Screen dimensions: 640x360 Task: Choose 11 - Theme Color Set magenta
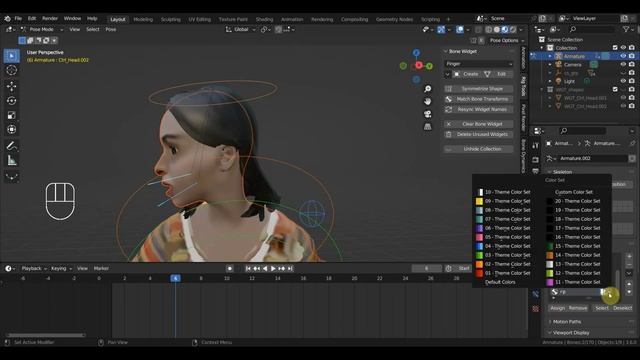(573, 282)
